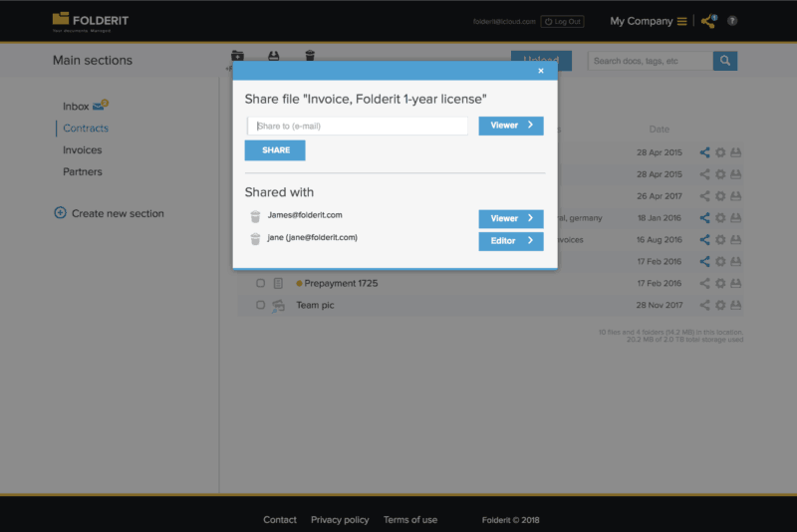Remove James@folderit.com with trash icon
Screen dimensions: 797x532
tap(255, 216)
